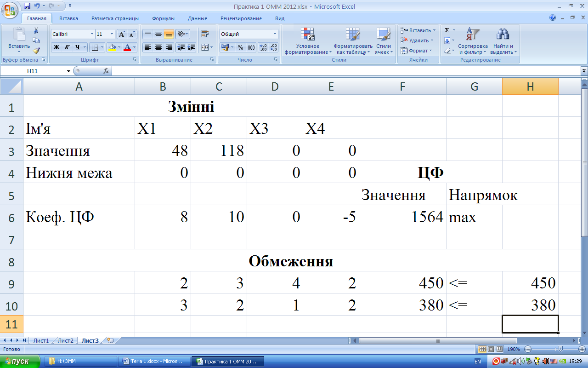Align text to middle of cell

158,34
